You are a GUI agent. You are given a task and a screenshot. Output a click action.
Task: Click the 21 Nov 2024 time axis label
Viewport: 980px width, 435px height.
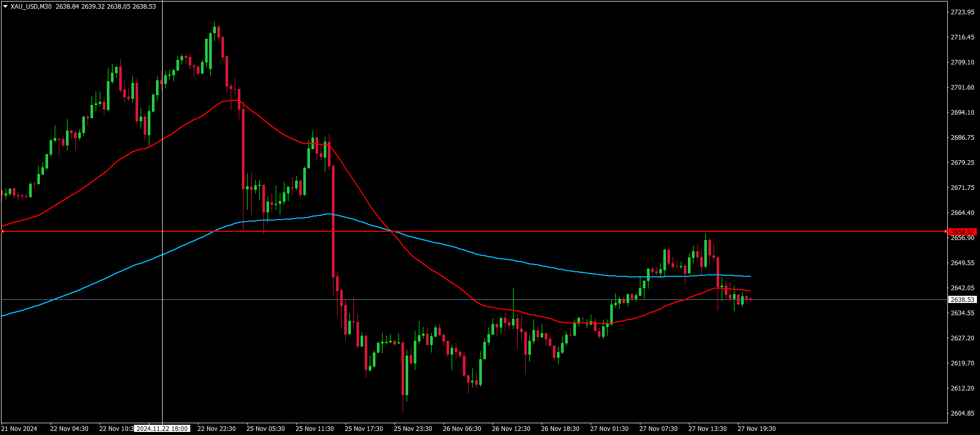19,429
